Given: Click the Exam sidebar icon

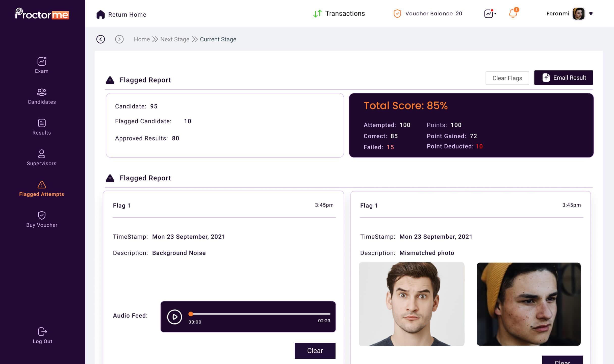Looking at the screenshot, I should 42,61.
